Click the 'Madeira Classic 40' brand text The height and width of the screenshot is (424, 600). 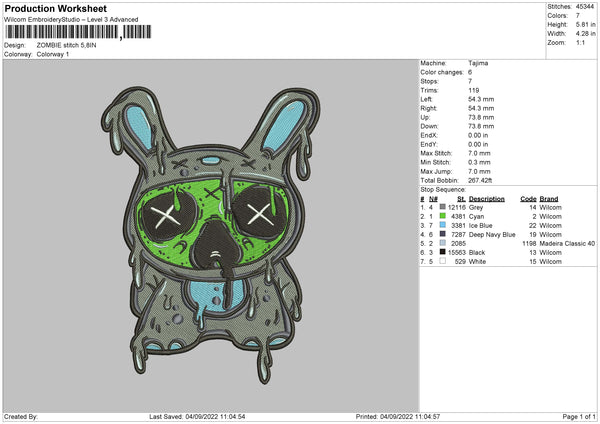pos(567,243)
